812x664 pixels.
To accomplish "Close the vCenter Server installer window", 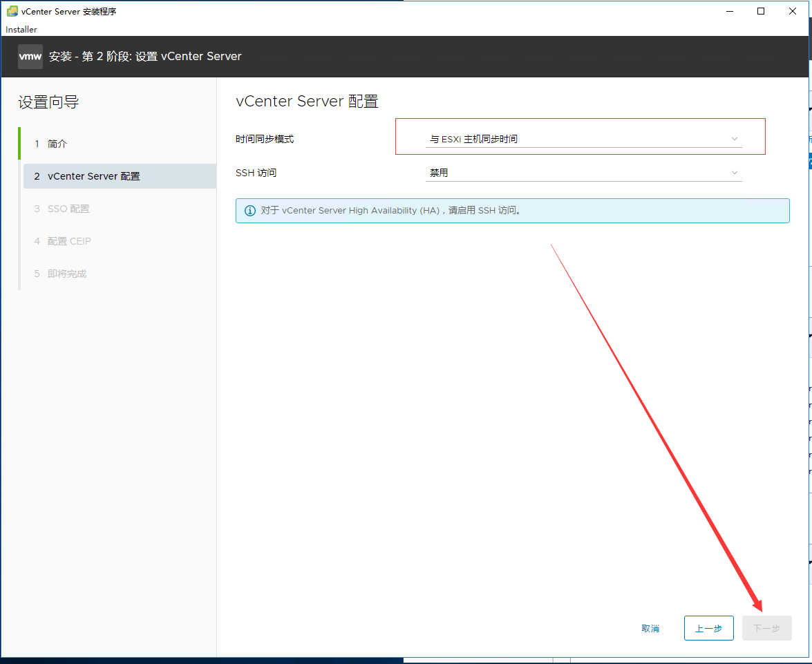I will coord(793,11).
